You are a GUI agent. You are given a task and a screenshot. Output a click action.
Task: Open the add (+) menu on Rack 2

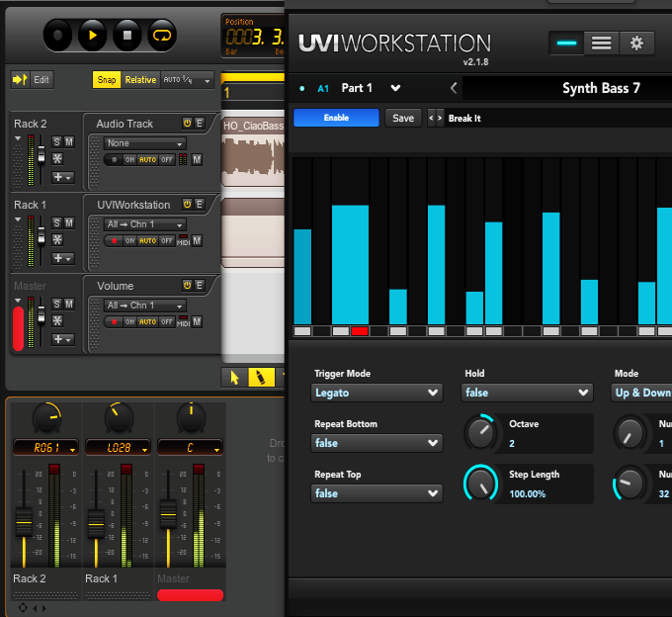(x=62, y=177)
